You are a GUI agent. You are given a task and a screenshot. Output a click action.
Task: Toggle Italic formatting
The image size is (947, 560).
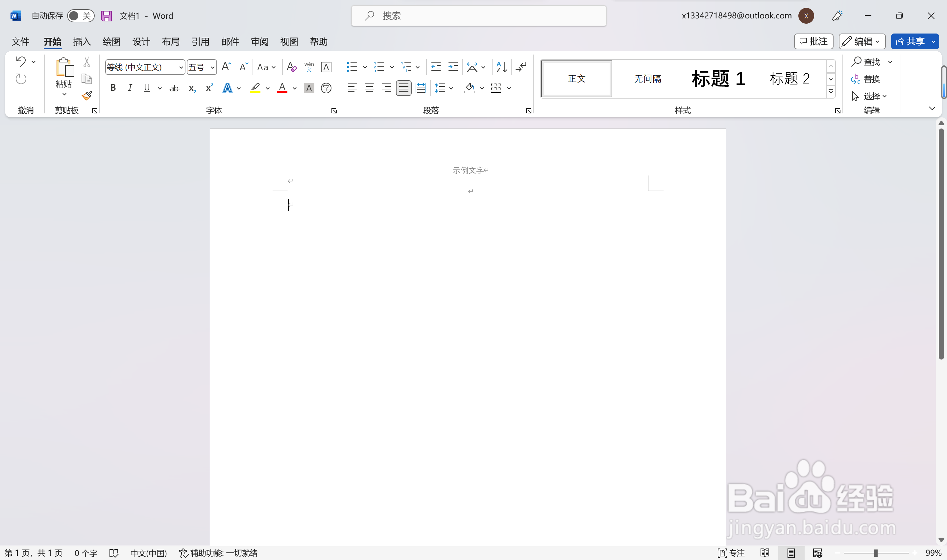[130, 88]
